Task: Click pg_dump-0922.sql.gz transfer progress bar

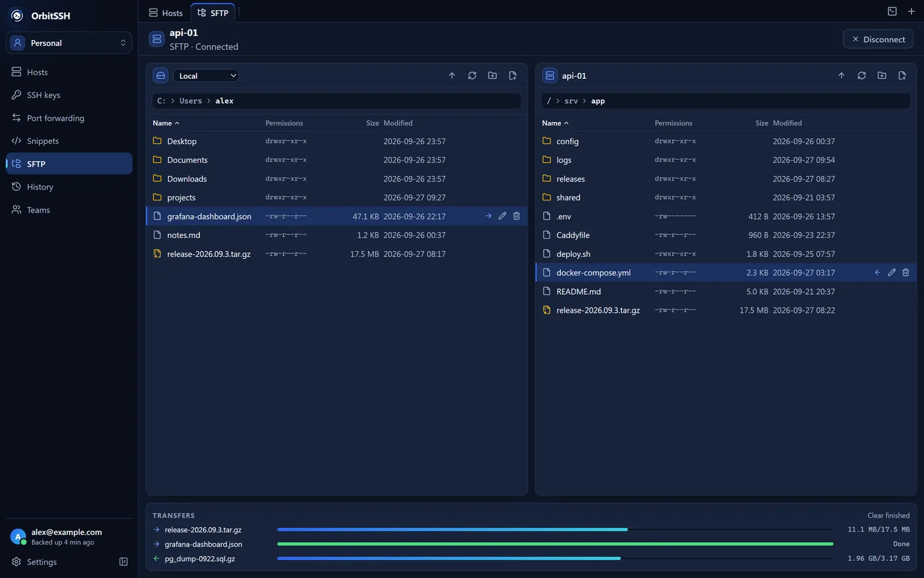Action: click(555, 559)
